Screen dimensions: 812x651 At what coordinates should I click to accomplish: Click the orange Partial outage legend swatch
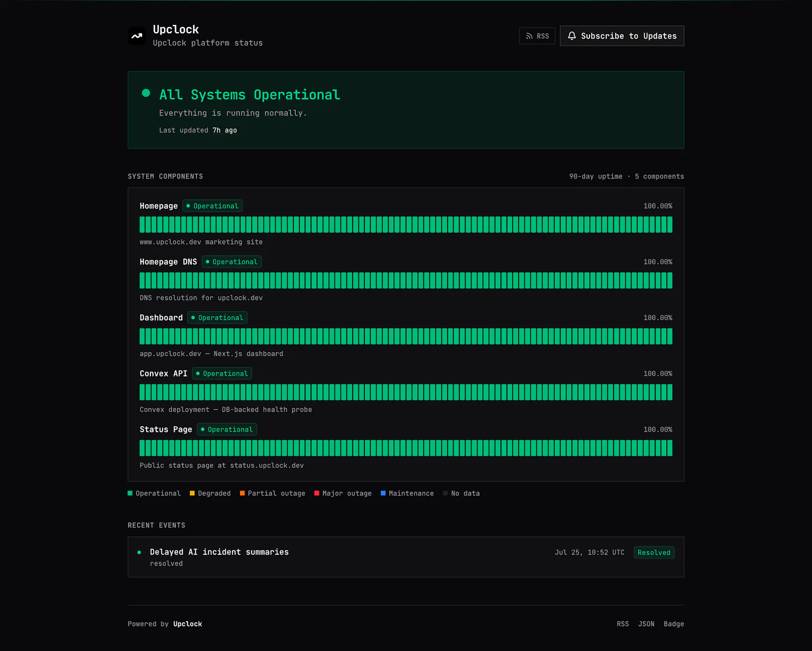242,493
